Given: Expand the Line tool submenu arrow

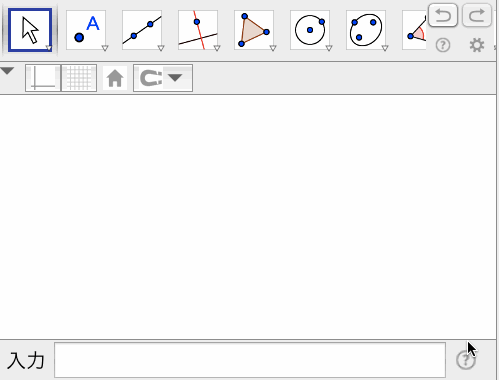Looking at the screenshot, I should pos(161,48).
